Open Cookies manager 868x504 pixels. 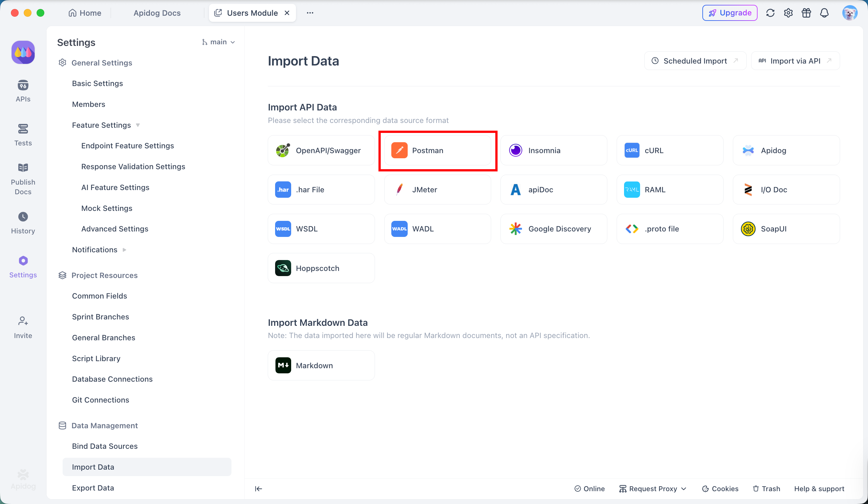tap(720, 489)
